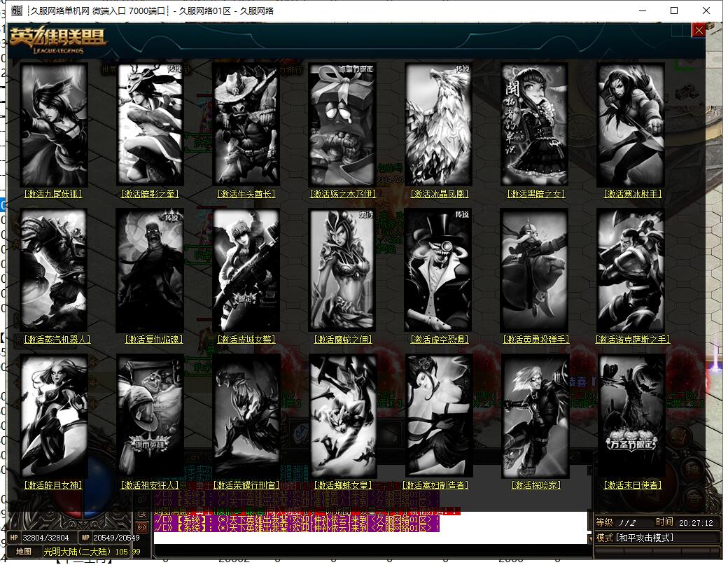Click the 激活暗影之拳 link

point(150,194)
